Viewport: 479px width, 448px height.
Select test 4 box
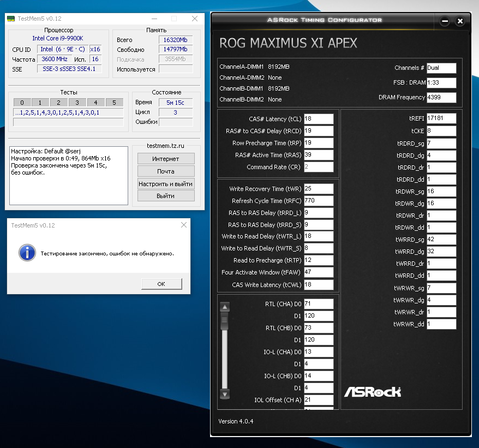pyautogui.click(x=95, y=103)
